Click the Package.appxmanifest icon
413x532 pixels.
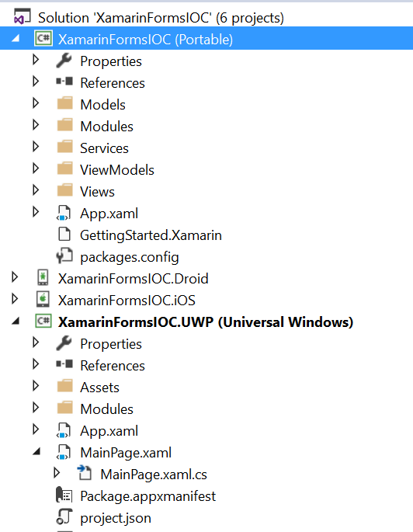click(64, 495)
